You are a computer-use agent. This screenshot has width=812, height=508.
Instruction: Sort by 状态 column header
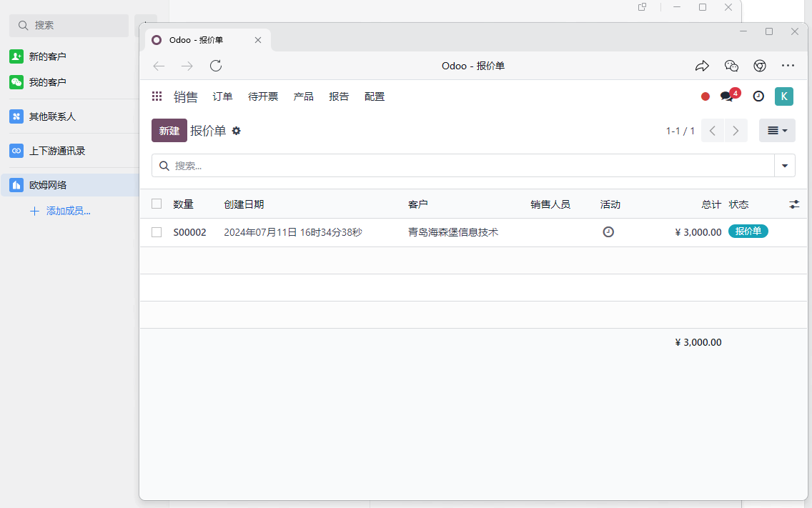tap(738, 204)
